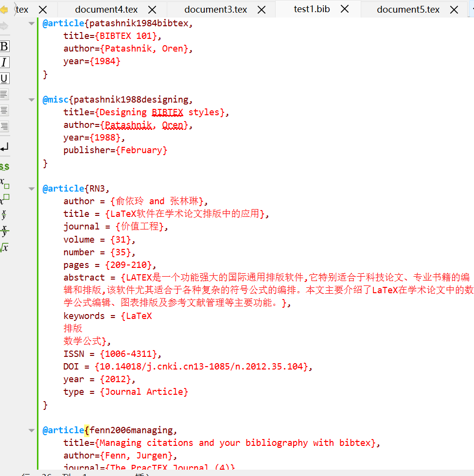Image resolution: width=474 pixels, height=476 pixels.
Task: Apply bold formatting with the B icon
Action: [x=4, y=47]
